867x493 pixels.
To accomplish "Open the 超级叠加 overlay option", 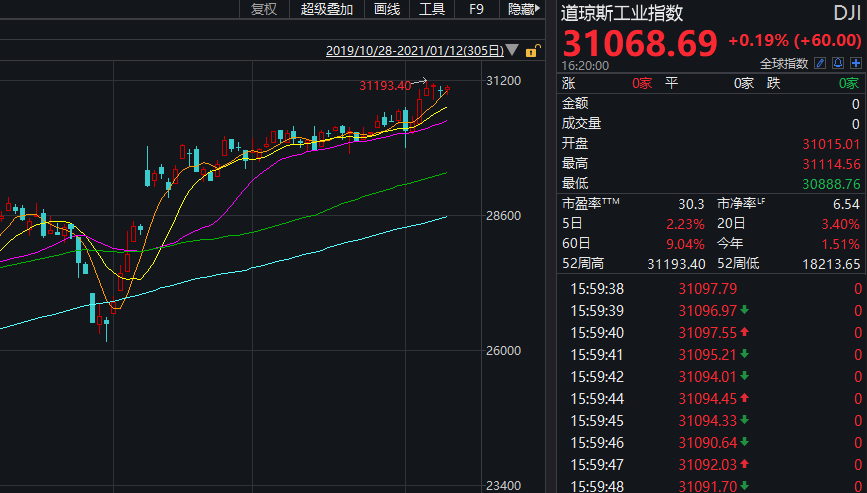I will point(327,9).
